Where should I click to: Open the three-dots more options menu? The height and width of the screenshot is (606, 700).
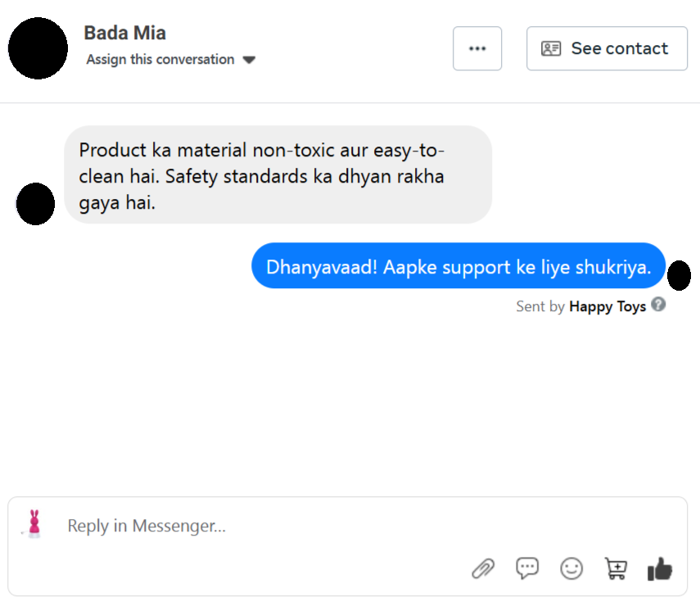pos(477,48)
